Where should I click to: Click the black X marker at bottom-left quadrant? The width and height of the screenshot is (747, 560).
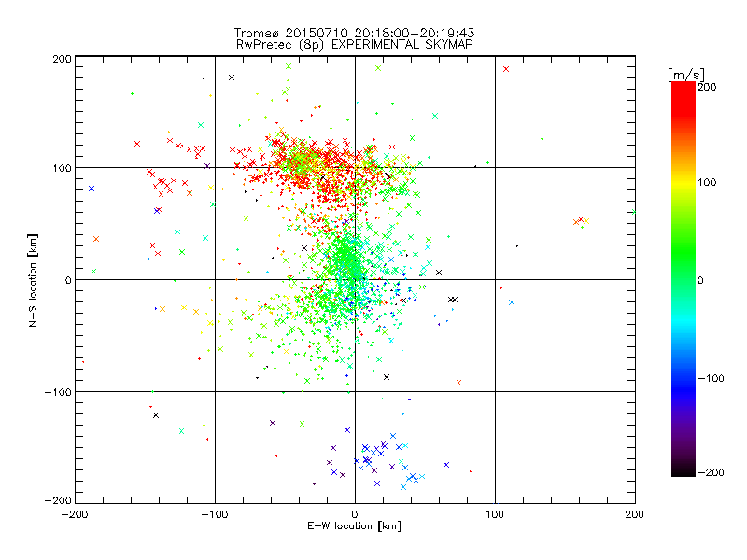[x=156, y=415]
